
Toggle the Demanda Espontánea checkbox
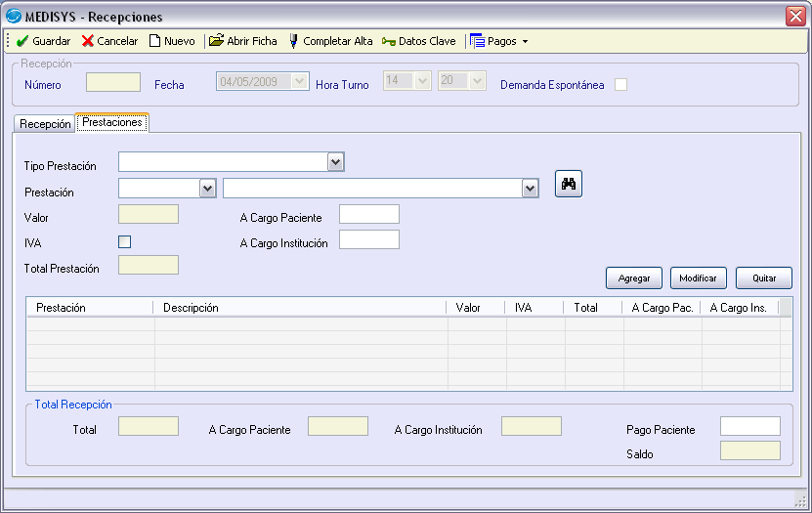(620, 84)
